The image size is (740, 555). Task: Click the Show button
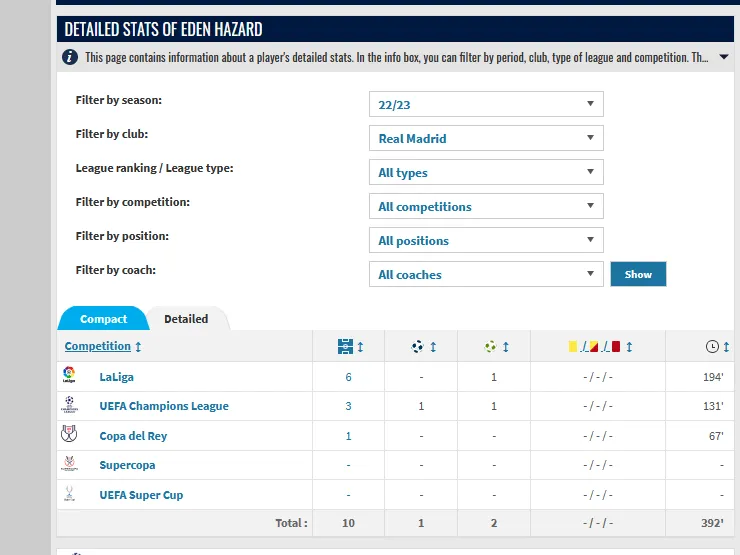pyautogui.click(x=638, y=274)
